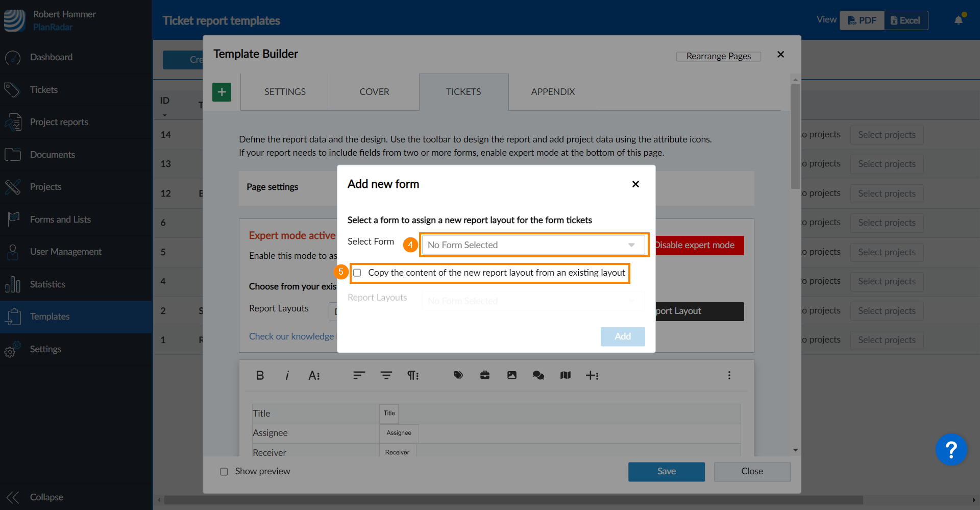The height and width of the screenshot is (510, 980).
Task: Click the green plus add page button
Action: 222,92
